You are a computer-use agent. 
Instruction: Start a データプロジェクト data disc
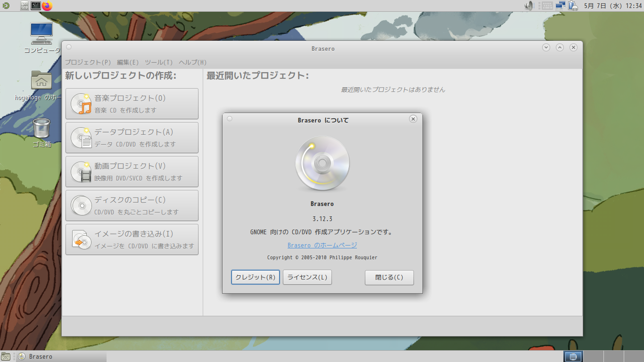(132, 138)
